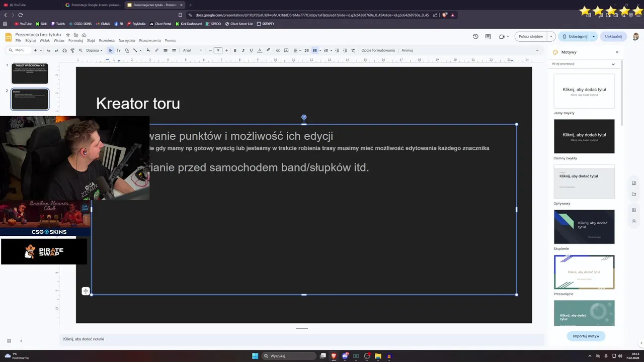Screen dimensions: 644x362
Task: Click the Redo arrow in toolbar
Action: (56, 50)
